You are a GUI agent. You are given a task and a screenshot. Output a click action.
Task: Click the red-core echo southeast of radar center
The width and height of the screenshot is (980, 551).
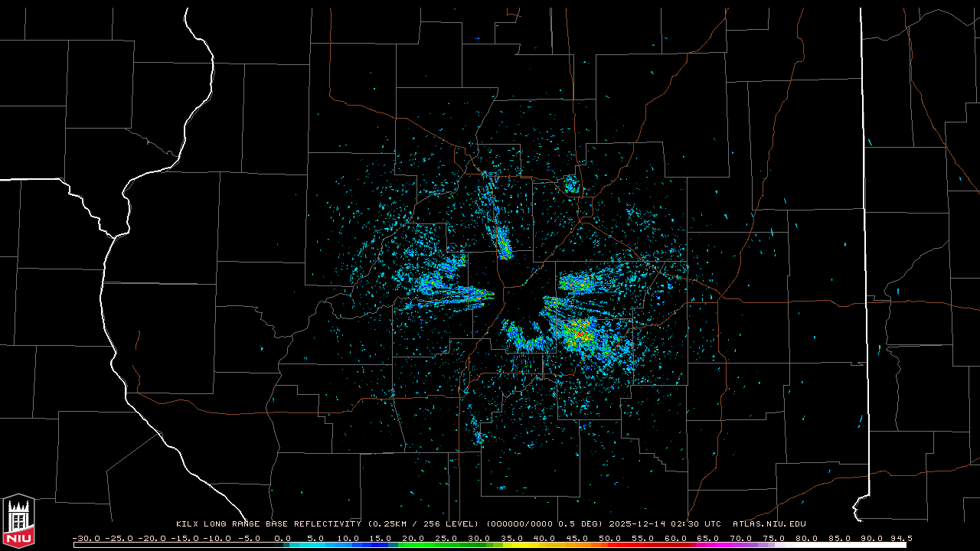580,334
